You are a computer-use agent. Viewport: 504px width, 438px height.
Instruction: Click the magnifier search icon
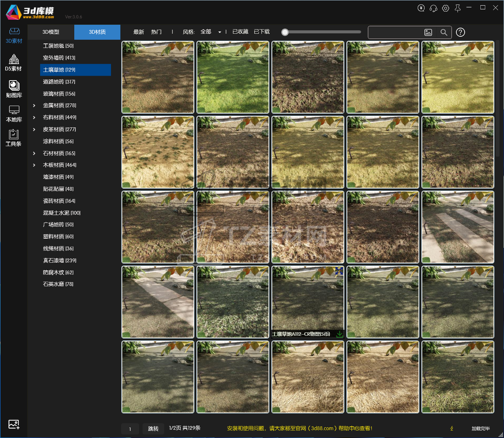click(444, 33)
